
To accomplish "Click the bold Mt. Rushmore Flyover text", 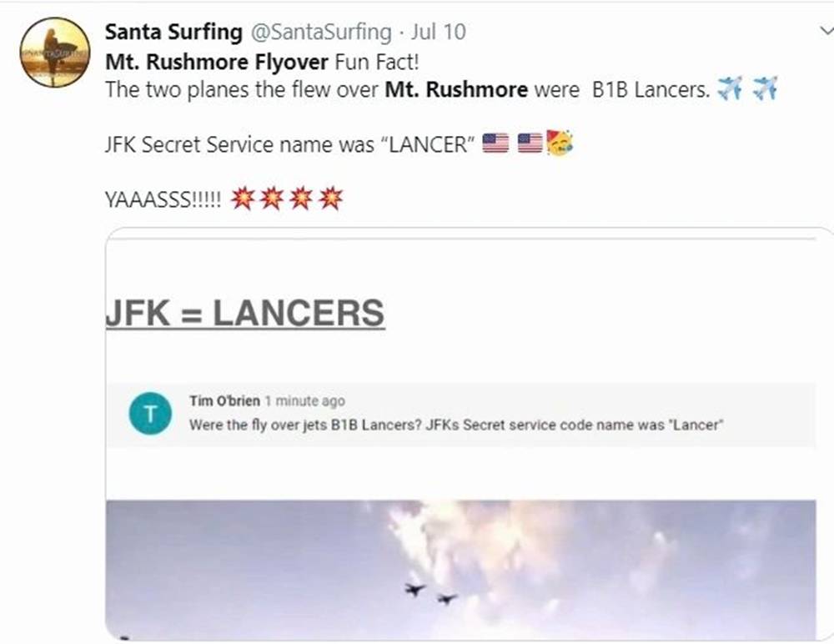I will (217, 62).
